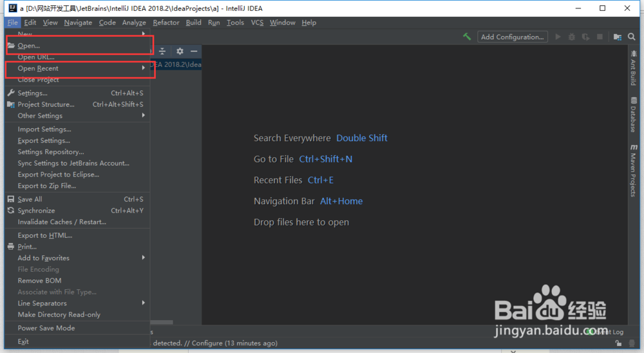Expand the New submenu arrow

coord(144,33)
